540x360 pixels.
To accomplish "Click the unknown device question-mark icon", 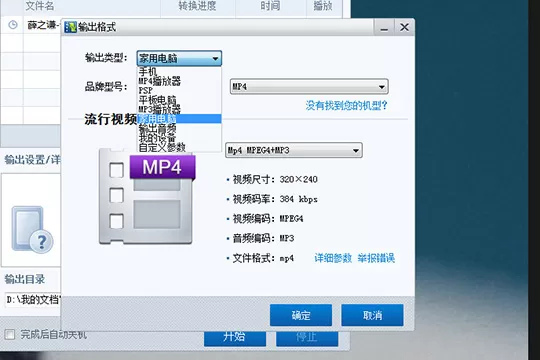I will 32,229.
